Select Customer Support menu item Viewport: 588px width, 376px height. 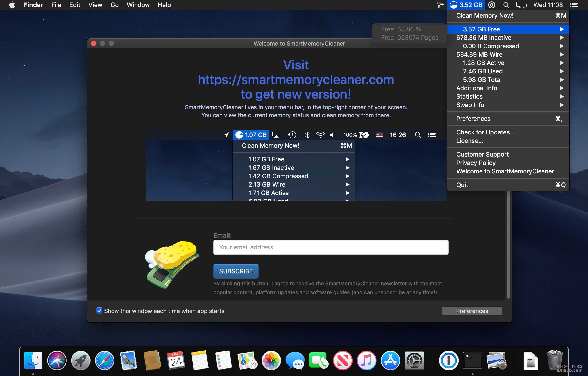(x=508, y=154)
